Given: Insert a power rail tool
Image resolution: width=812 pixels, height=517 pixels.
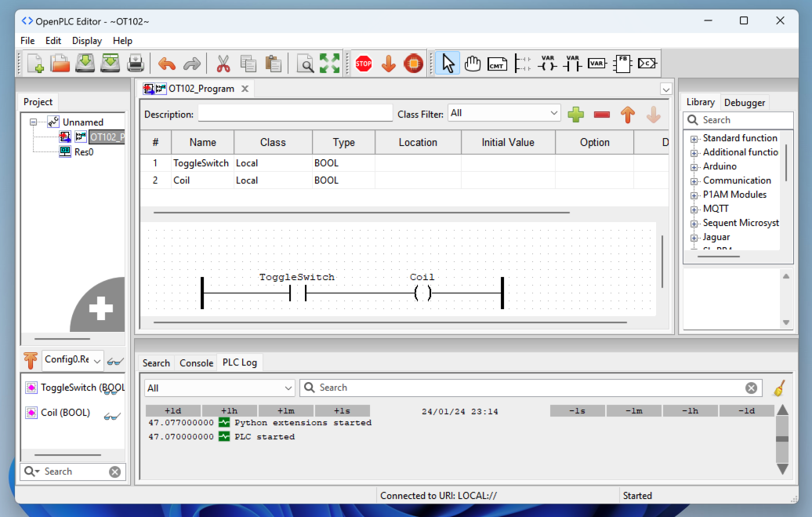Looking at the screenshot, I should click(x=522, y=64).
